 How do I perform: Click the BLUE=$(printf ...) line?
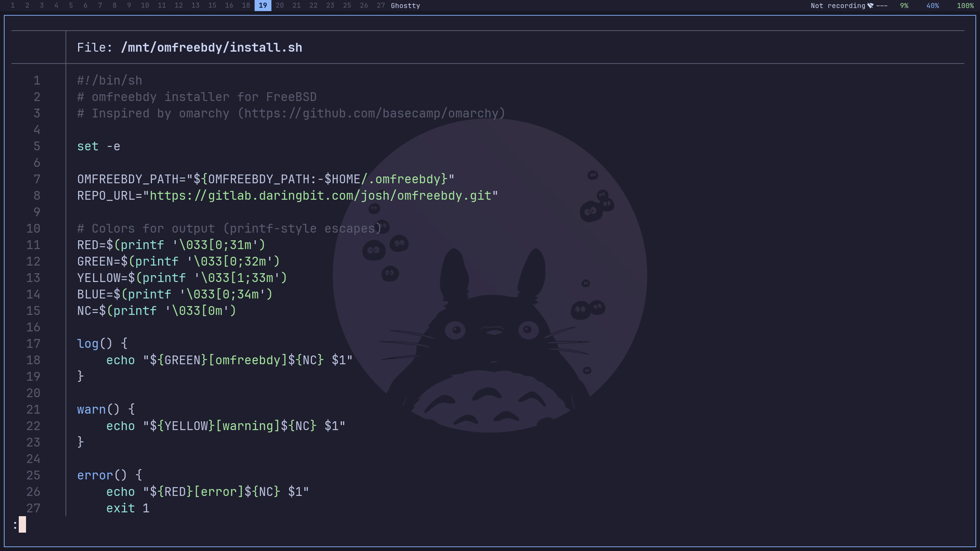pyautogui.click(x=175, y=294)
